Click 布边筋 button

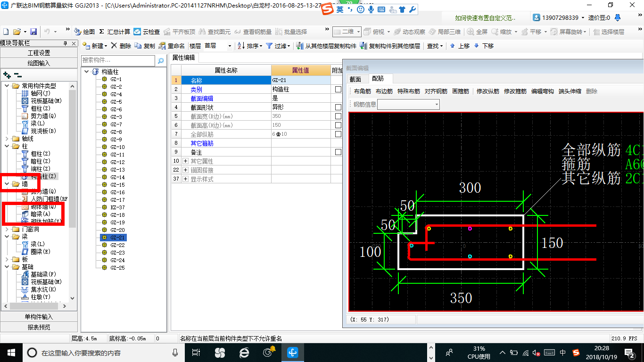coord(384,91)
